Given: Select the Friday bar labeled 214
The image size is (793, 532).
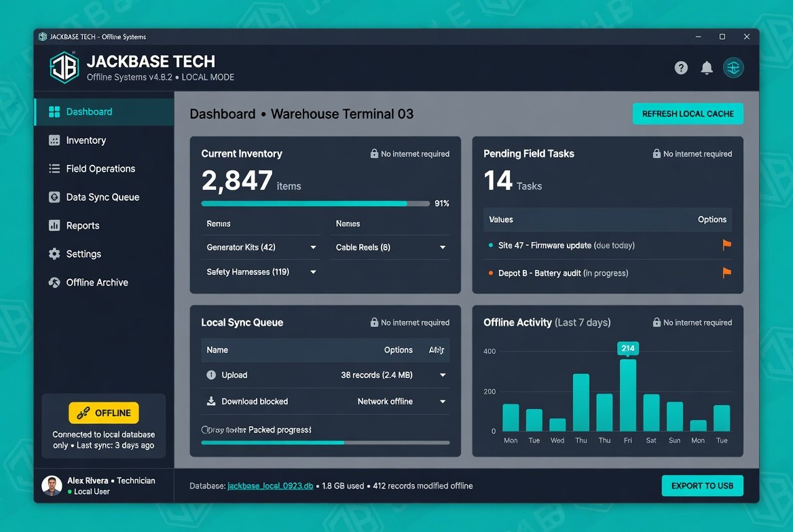Looking at the screenshot, I should (627, 395).
